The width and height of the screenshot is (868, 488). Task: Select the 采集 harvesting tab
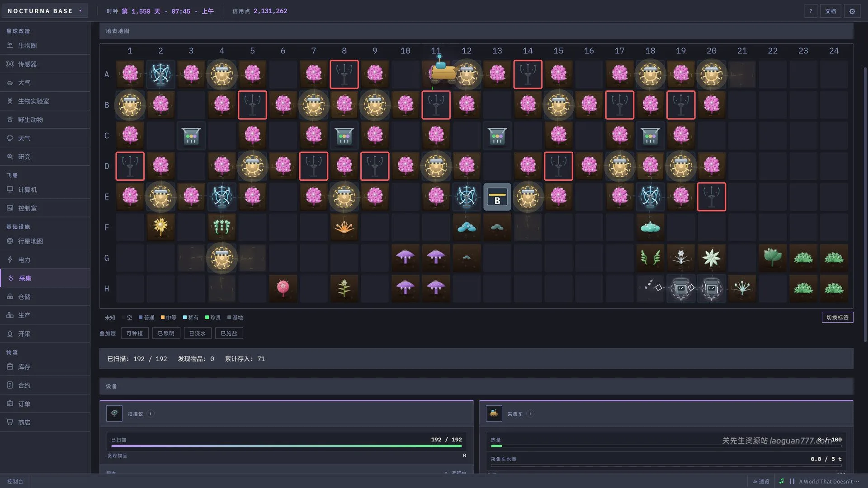45,278
